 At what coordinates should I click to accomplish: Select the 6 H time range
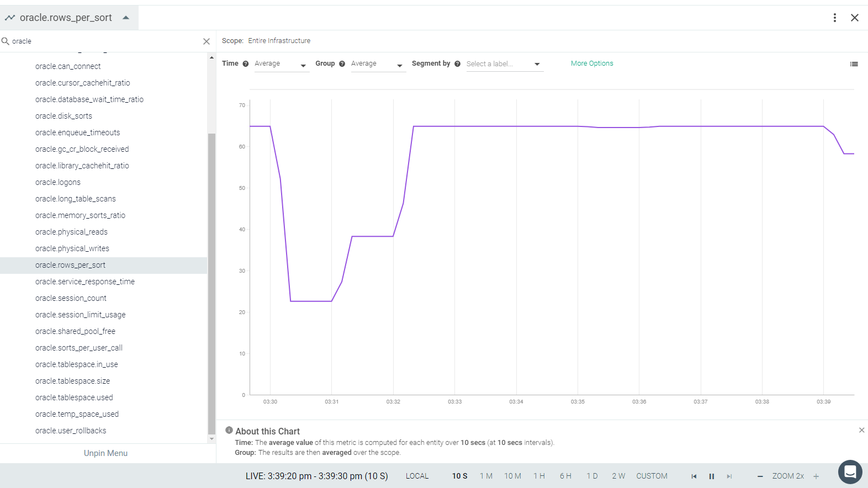565,476
